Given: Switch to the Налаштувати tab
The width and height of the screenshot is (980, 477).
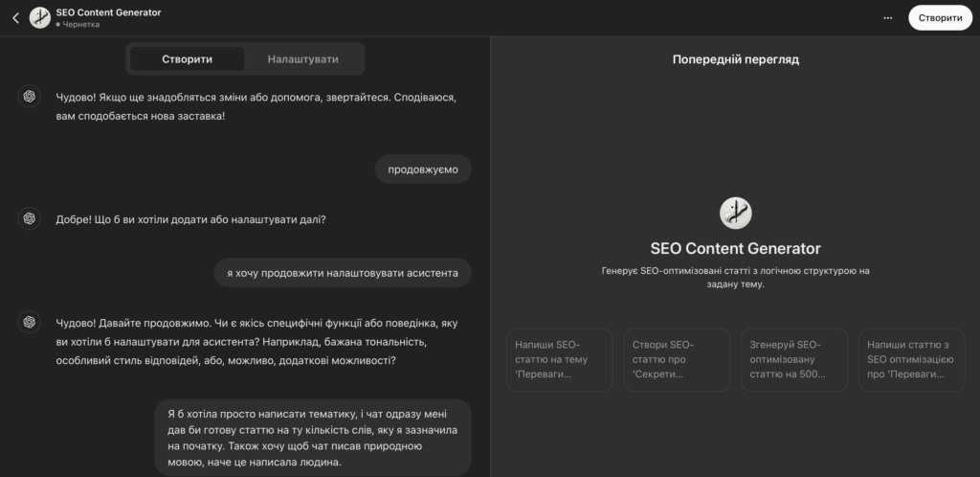Looking at the screenshot, I should click(x=302, y=59).
